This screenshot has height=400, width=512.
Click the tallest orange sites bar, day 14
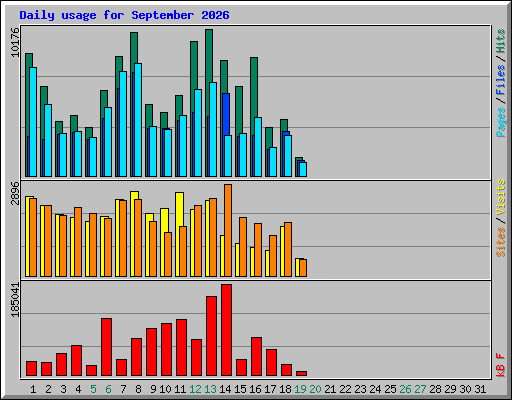pos(228,230)
